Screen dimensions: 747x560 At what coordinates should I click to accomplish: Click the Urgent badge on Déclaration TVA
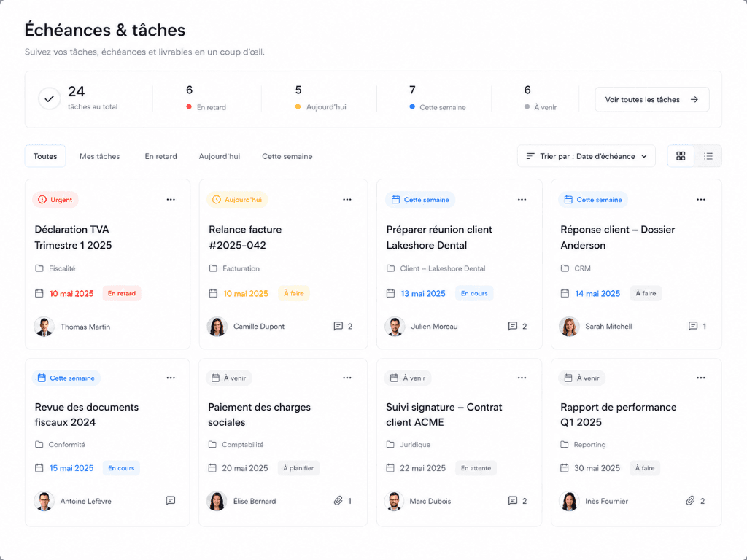pos(55,200)
